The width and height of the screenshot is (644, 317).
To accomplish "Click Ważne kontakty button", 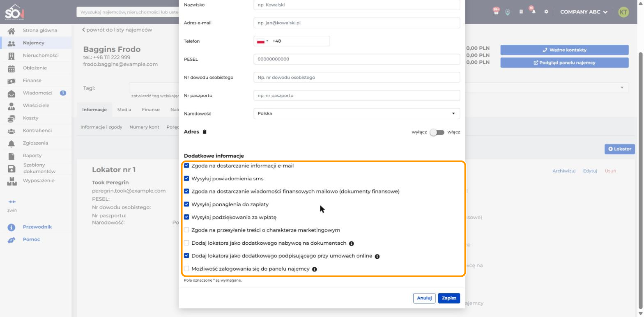I will click(x=564, y=50).
